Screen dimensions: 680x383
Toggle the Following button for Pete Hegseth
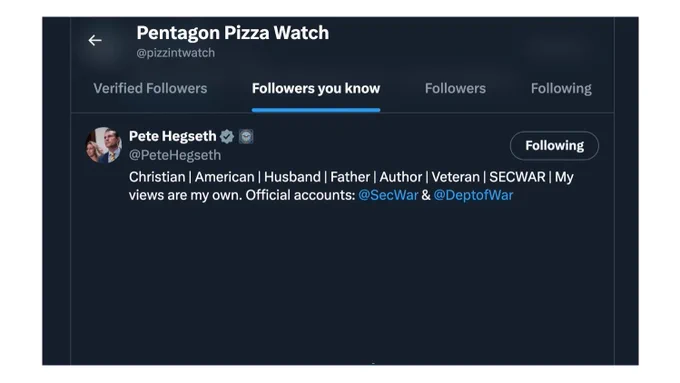(554, 146)
